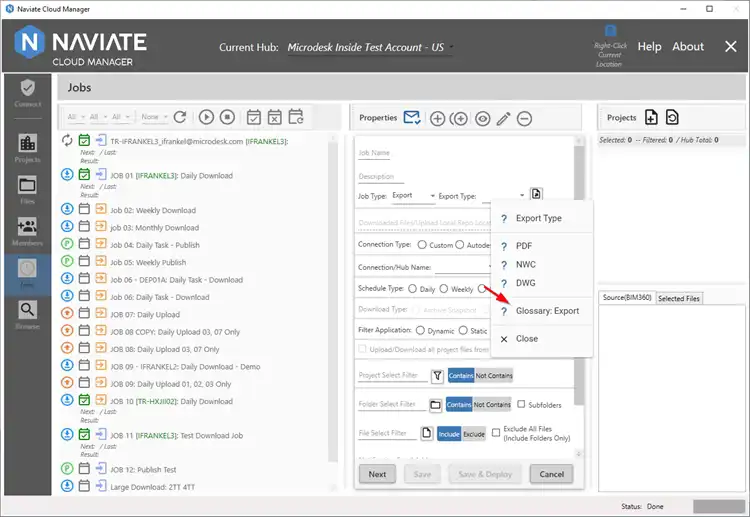Viewport: 750px width, 517px height.
Task: Click the view job eye icon
Action: [483, 119]
